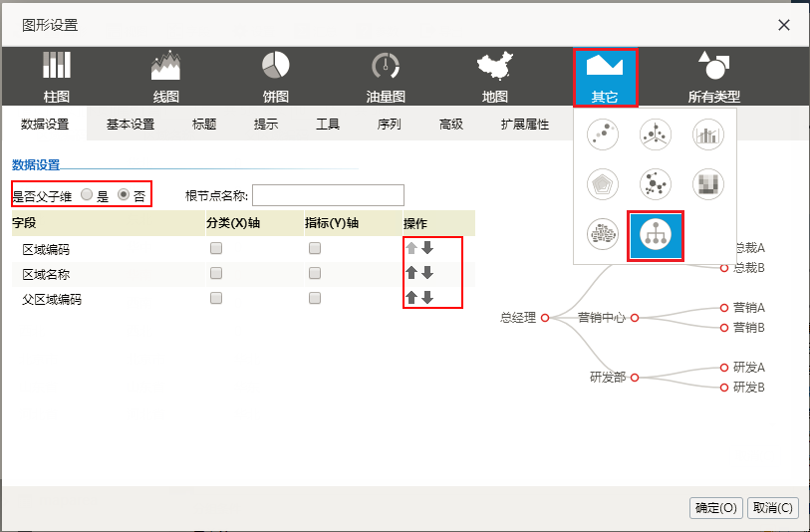
Task: Switch to the 序列 tab
Action: 389,124
